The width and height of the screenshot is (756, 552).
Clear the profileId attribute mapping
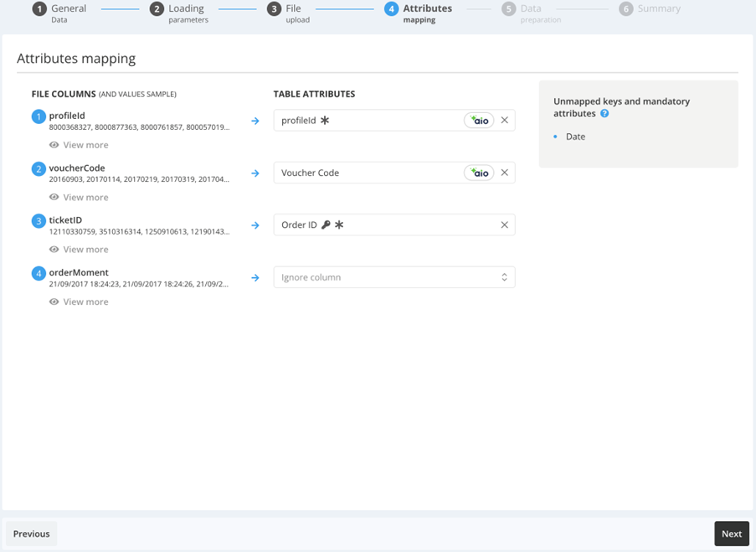click(504, 120)
